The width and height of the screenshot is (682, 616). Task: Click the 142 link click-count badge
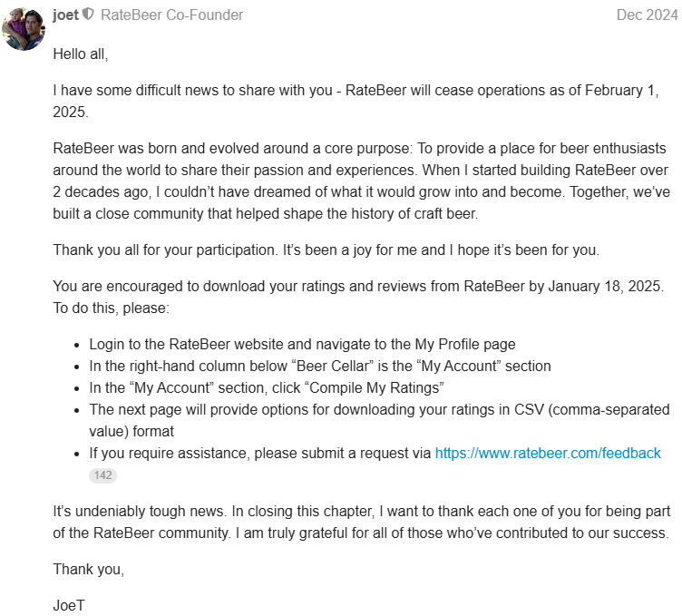(102, 474)
